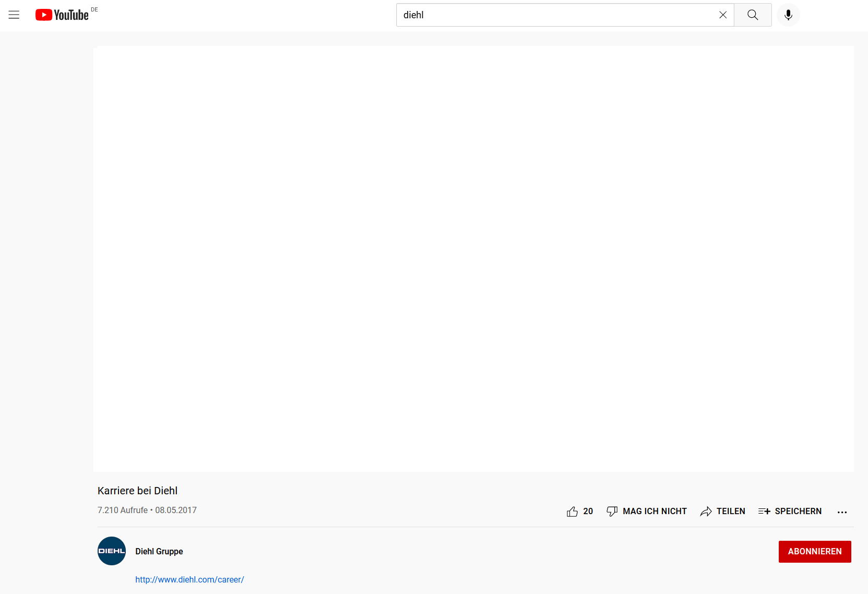Screen dimensions: 868x594
Task: Dislike video via MAG ICH NICHT
Action: (x=647, y=512)
